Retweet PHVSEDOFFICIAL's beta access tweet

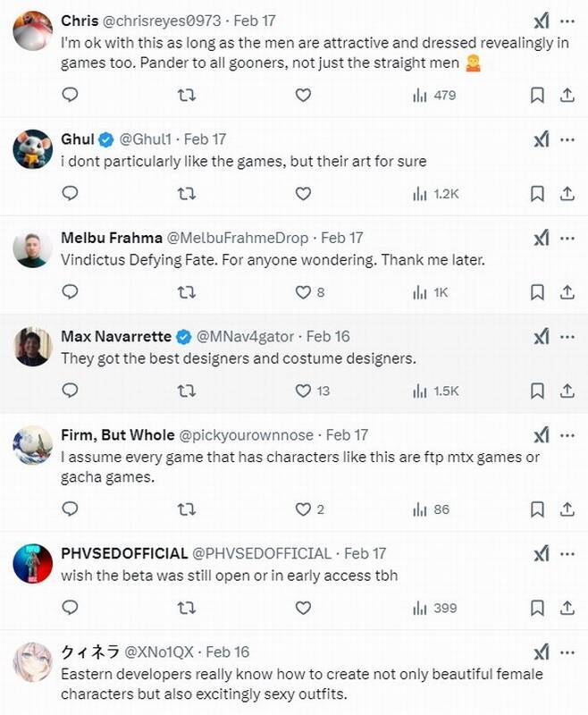[187, 608]
